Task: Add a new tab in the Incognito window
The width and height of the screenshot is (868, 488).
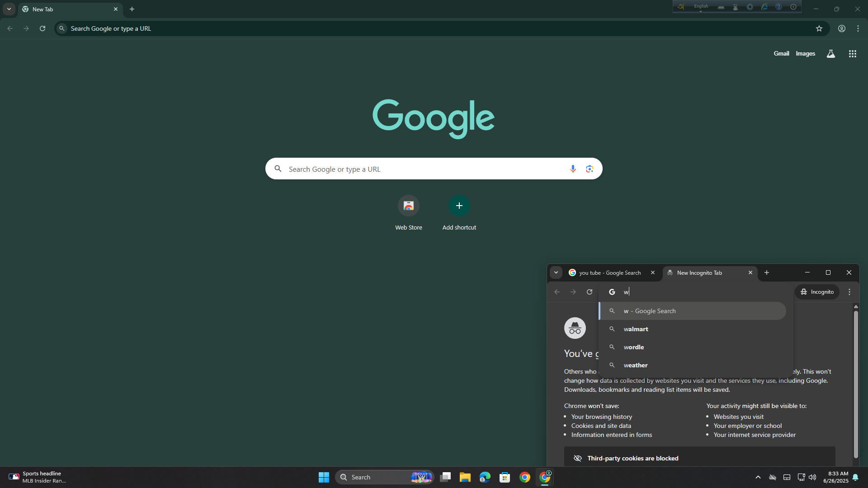Action: point(767,272)
